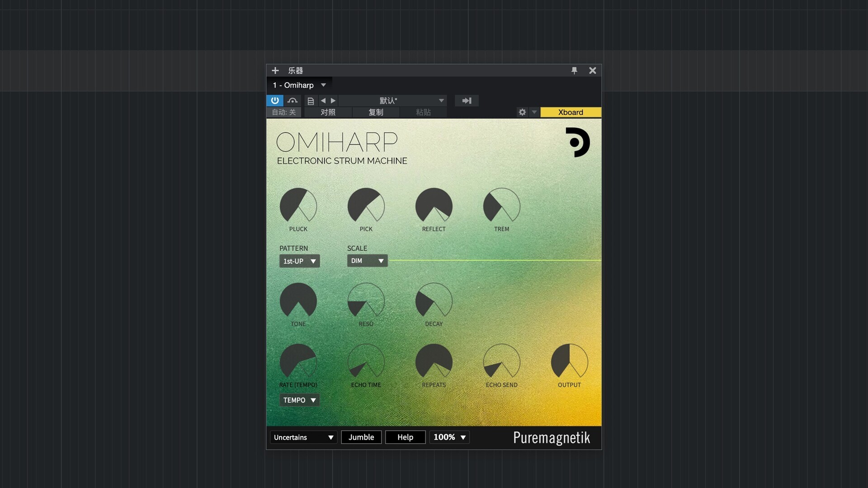Image resolution: width=868 pixels, height=488 pixels.
Task: Click the 粘贴 paste button
Action: pyautogui.click(x=423, y=112)
